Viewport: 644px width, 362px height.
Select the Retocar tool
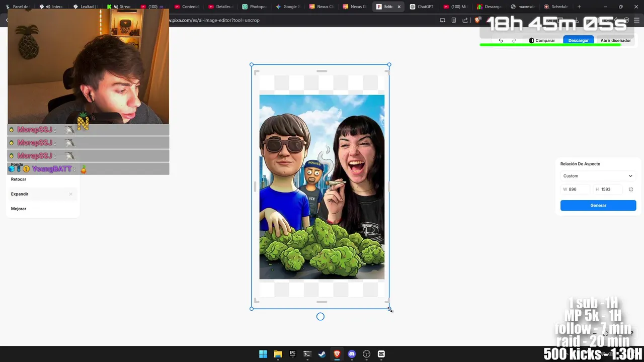click(19, 179)
